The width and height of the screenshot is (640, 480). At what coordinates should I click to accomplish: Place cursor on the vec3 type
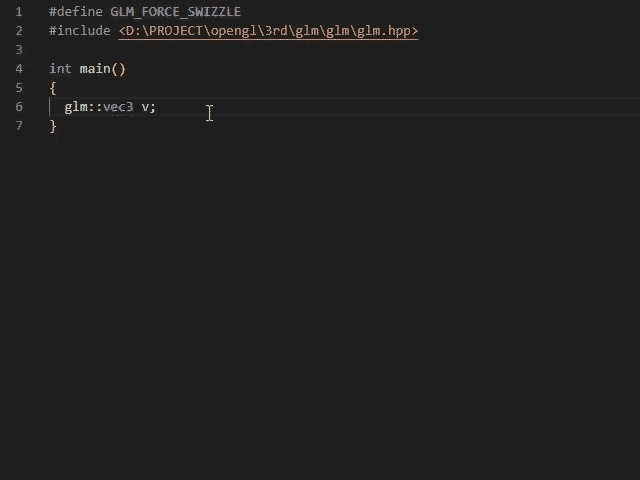coord(118,107)
